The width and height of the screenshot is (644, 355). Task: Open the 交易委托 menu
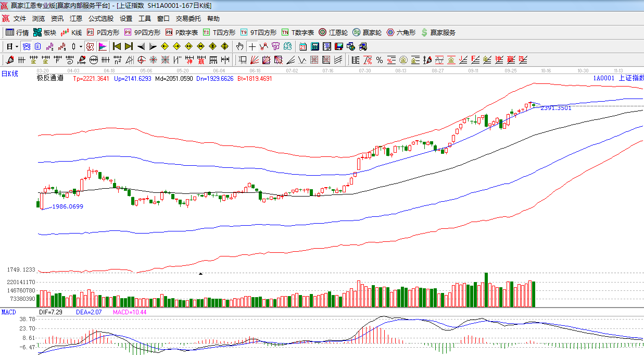pos(188,19)
